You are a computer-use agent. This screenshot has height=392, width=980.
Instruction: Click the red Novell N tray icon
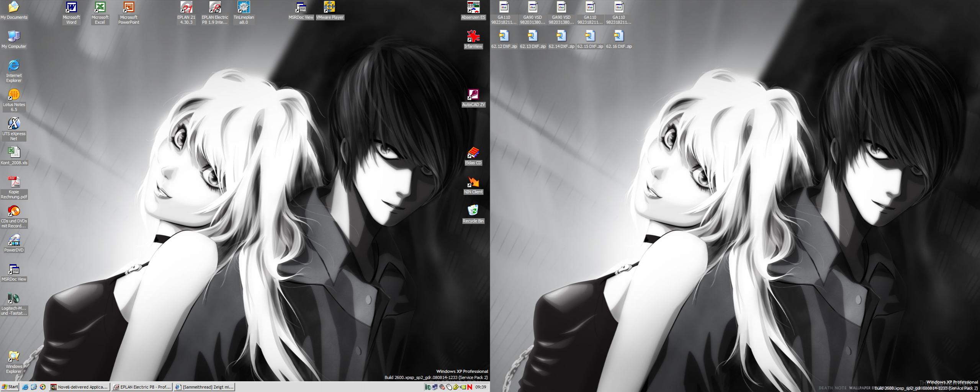470,387
